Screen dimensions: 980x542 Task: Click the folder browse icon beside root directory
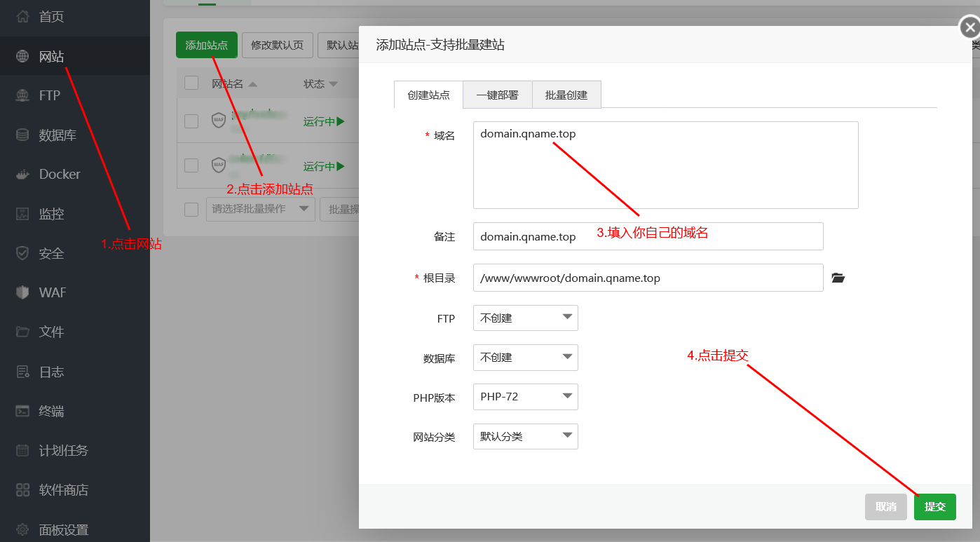coord(838,278)
